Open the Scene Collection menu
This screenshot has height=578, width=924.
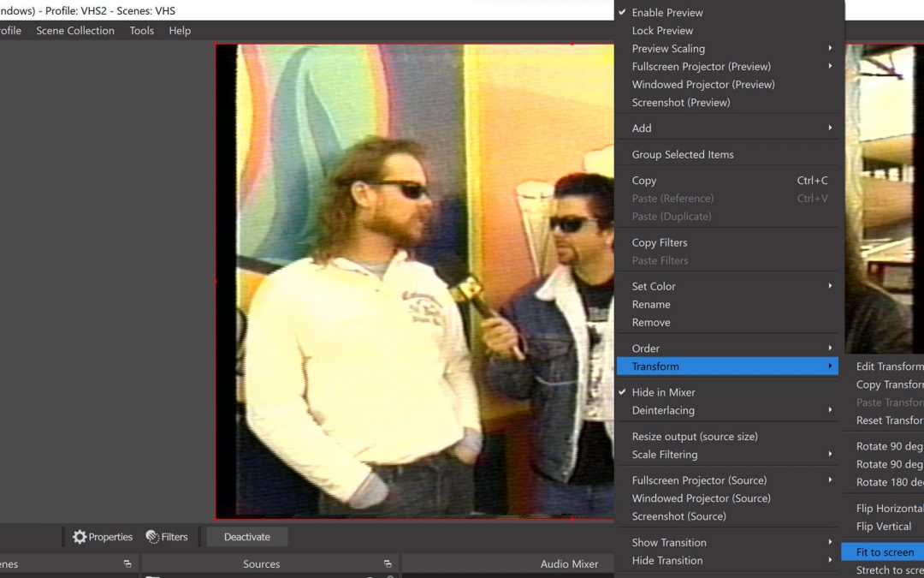[75, 31]
